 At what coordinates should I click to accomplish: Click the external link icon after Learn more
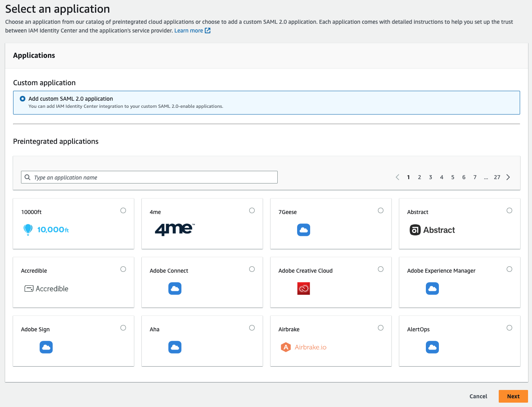coord(208,31)
